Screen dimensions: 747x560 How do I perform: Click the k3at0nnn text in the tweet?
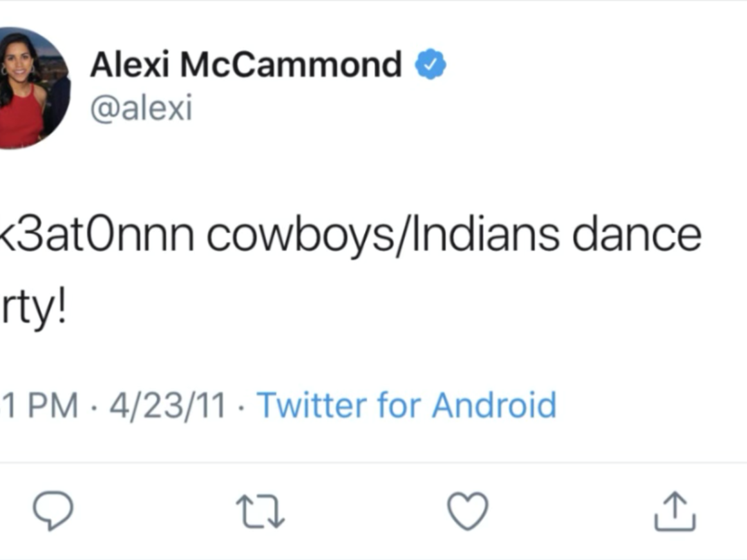95,236
